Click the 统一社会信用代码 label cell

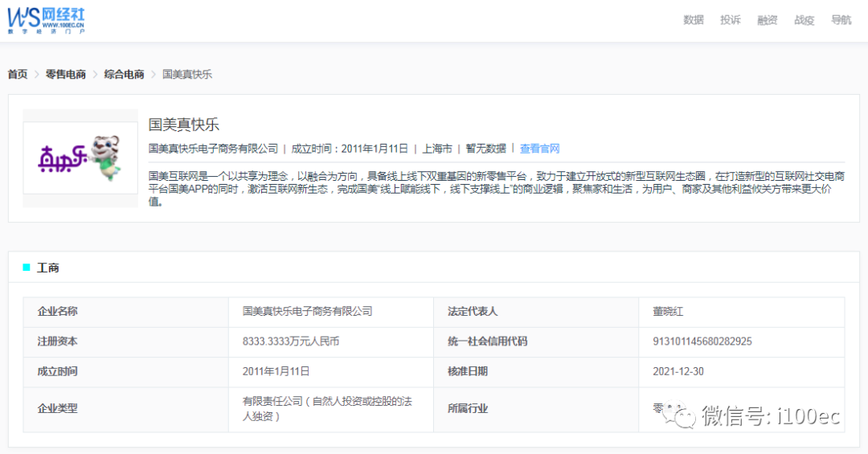(x=536, y=342)
